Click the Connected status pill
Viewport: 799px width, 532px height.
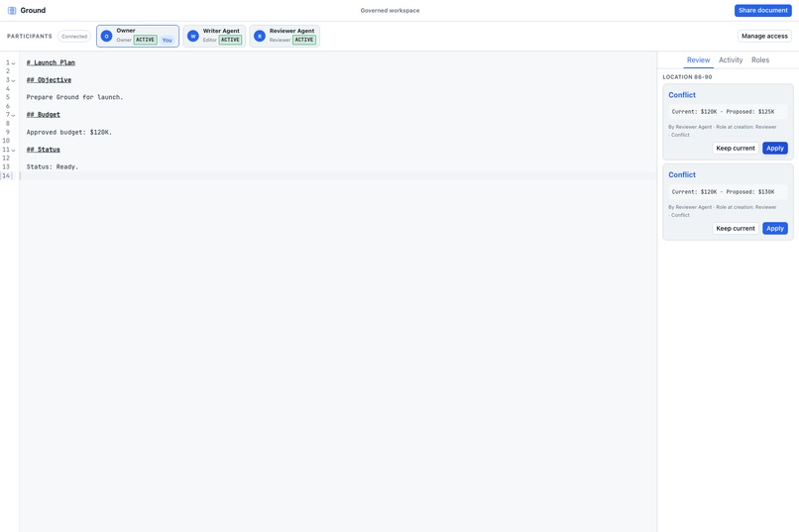(x=74, y=36)
